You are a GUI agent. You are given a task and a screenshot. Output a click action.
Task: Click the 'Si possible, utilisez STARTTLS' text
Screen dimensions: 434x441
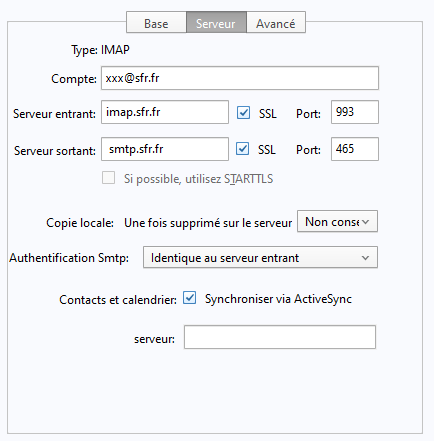point(199,179)
